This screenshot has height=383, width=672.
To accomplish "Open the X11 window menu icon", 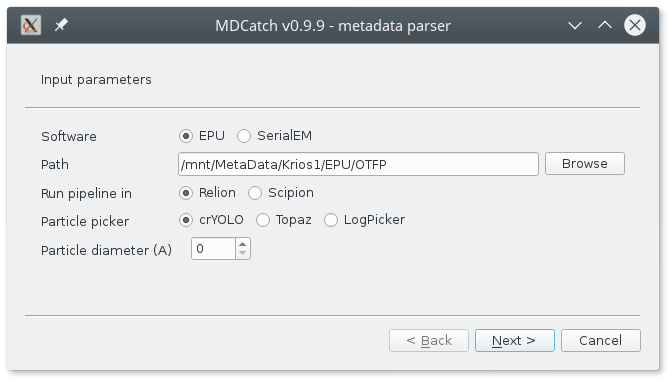I will [31, 25].
